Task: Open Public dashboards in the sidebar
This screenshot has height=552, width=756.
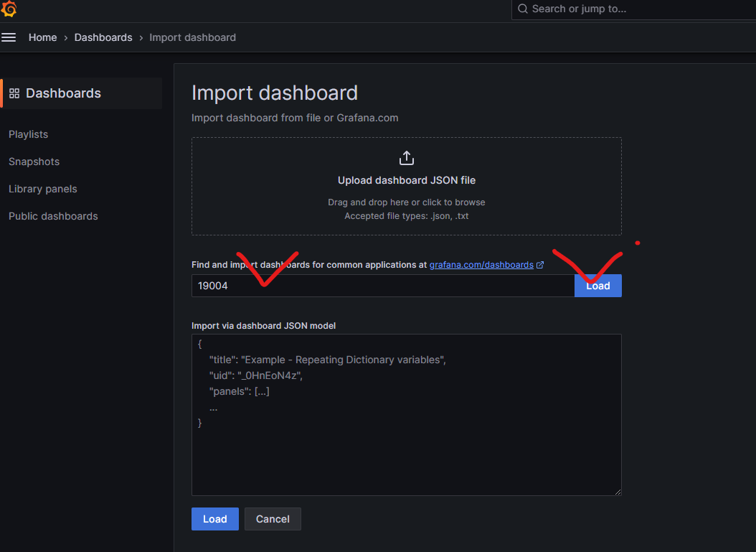Action: (53, 216)
